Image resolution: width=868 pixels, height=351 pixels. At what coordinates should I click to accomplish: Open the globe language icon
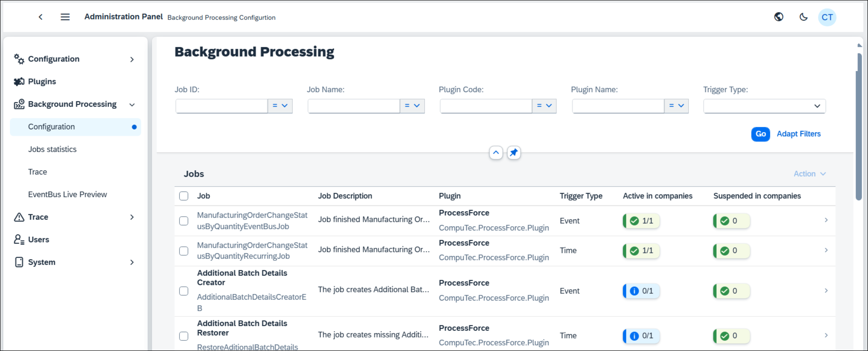[x=779, y=17]
